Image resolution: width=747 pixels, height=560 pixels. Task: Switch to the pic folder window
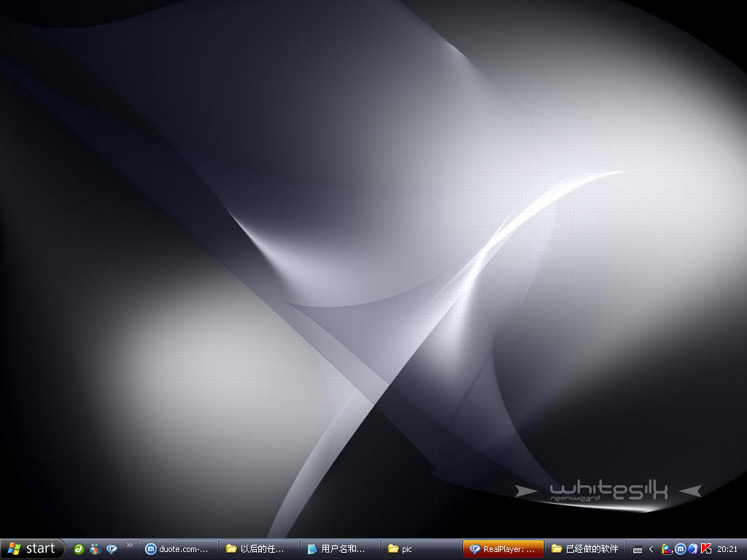point(421,549)
